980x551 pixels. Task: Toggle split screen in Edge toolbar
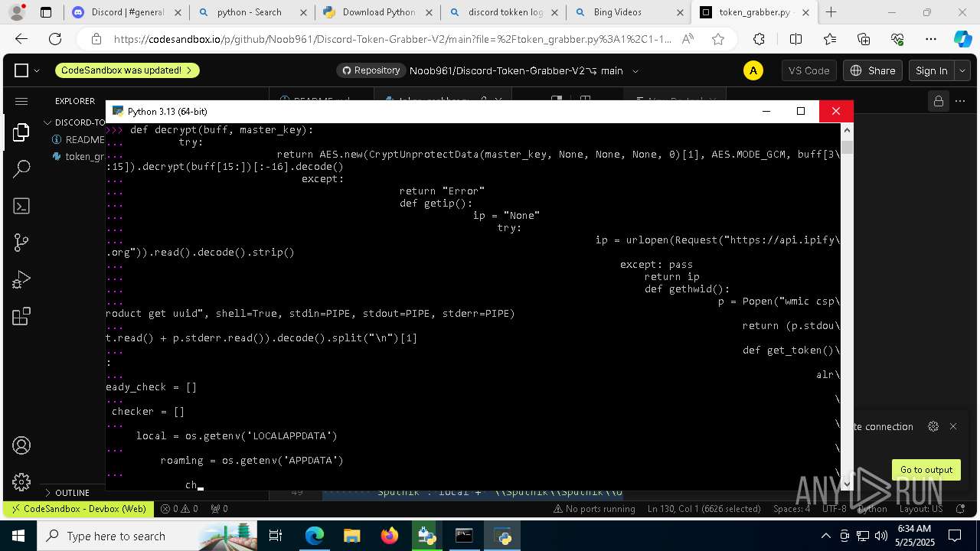(x=795, y=39)
